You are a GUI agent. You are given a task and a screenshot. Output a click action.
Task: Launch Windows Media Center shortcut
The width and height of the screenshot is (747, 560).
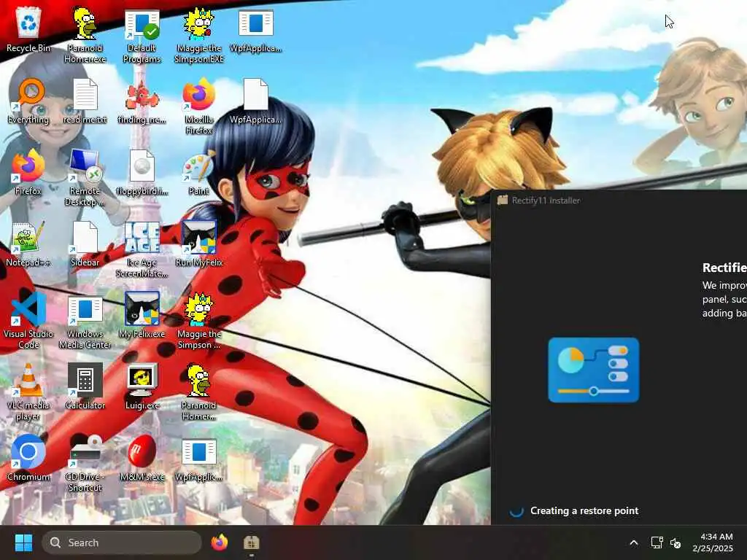tap(85, 321)
